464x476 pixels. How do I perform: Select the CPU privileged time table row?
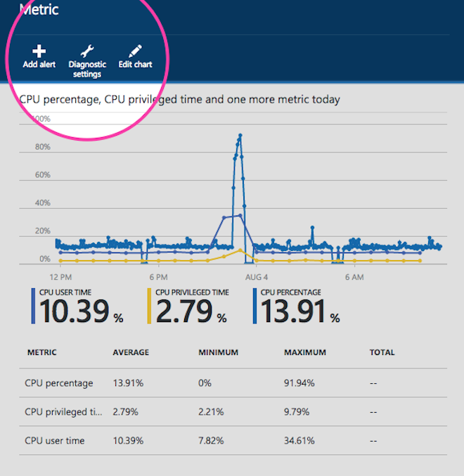coord(232,412)
